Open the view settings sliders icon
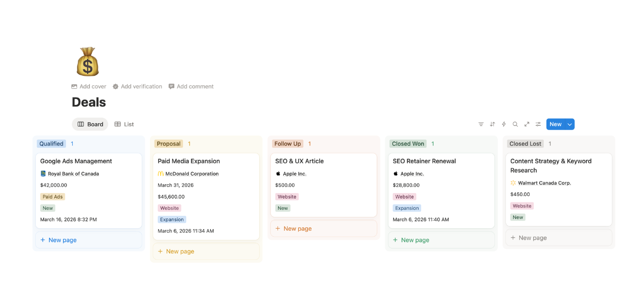 pos(538,124)
